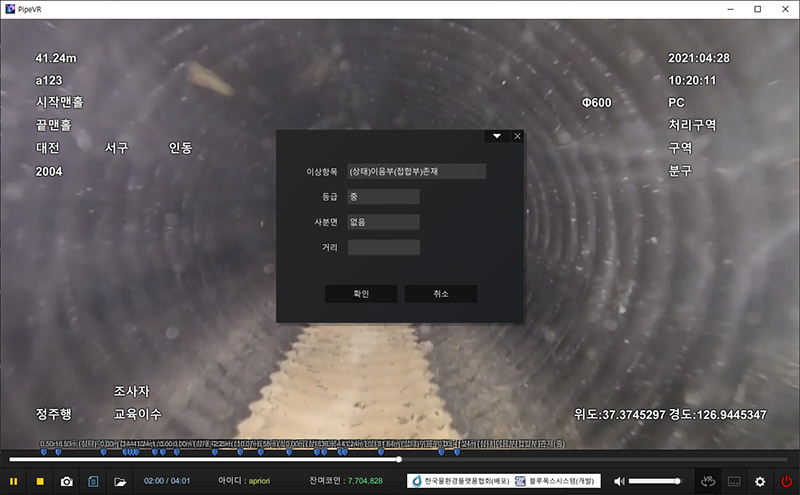Seek on the video progress bar

point(398,459)
